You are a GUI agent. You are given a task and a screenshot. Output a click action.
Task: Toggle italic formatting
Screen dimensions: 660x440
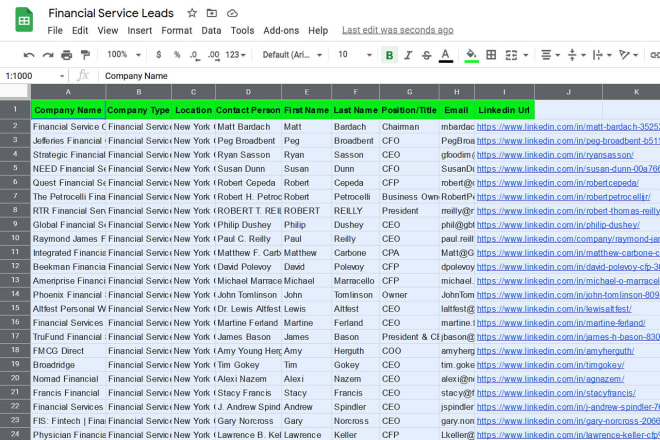tap(408, 55)
